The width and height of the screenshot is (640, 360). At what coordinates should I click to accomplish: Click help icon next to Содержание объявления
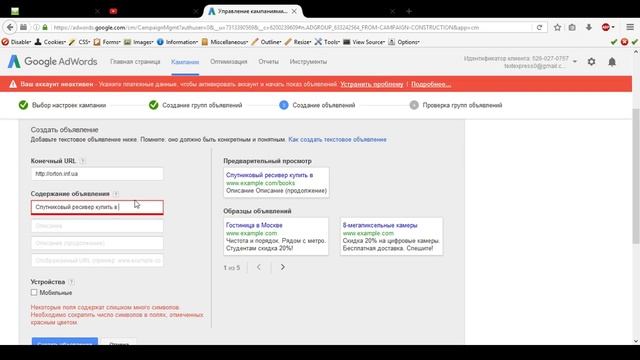116,194
